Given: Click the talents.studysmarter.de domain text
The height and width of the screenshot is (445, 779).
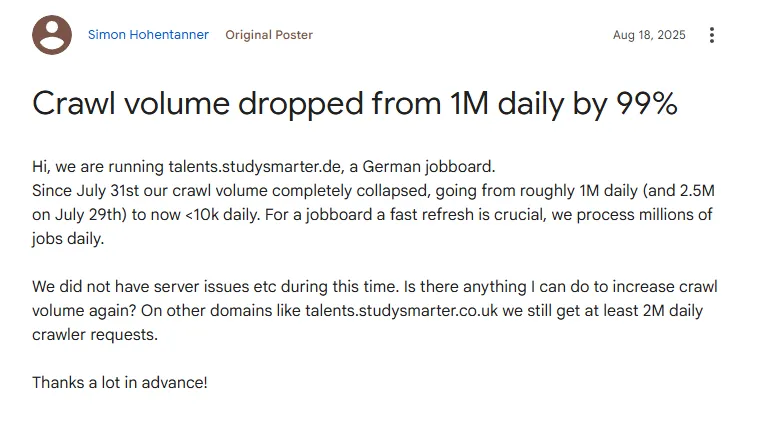Looking at the screenshot, I should click(255, 166).
